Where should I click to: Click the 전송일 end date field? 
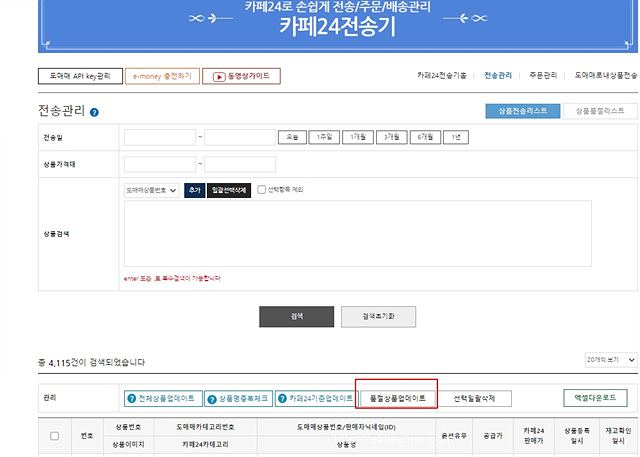coord(240,138)
